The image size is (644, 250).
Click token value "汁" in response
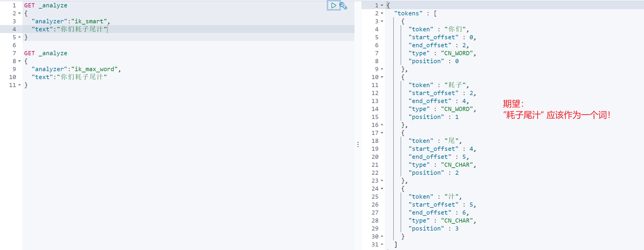452,197
